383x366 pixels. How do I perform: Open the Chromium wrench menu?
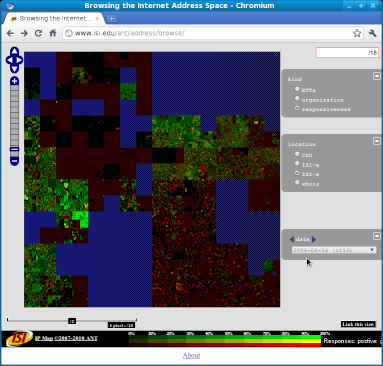coord(373,33)
